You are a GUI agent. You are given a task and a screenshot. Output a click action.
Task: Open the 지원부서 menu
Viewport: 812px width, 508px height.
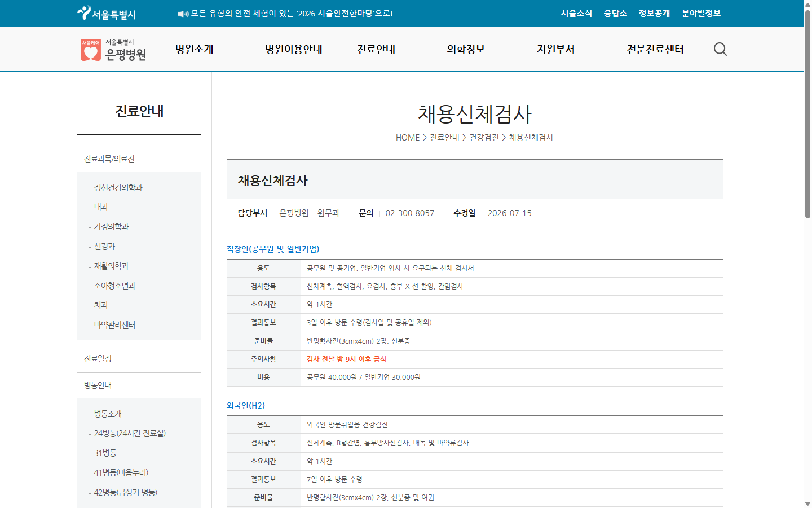pyautogui.click(x=555, y=49)
